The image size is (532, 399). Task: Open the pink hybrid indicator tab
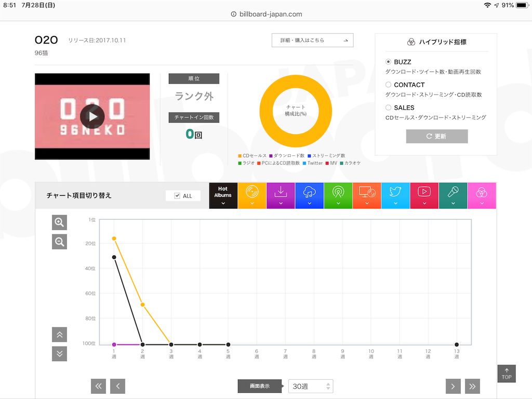(482, 195)
